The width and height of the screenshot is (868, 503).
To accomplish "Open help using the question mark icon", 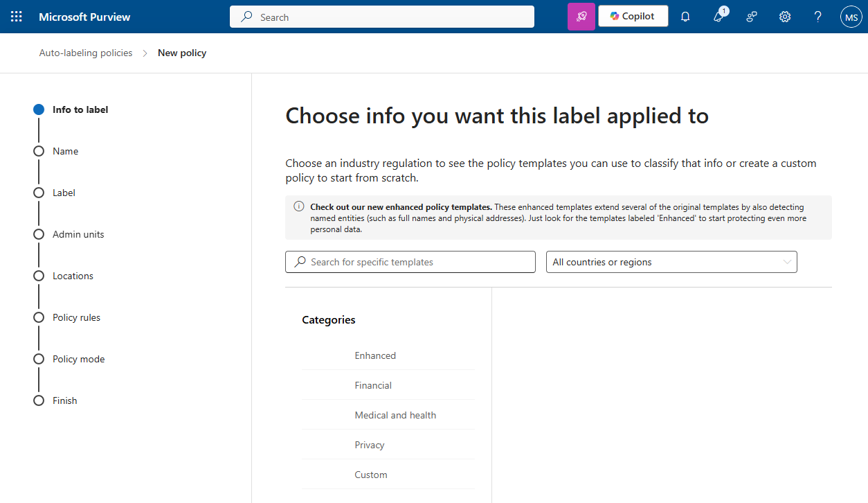I will pyautogui.click(x=817, y=17).
